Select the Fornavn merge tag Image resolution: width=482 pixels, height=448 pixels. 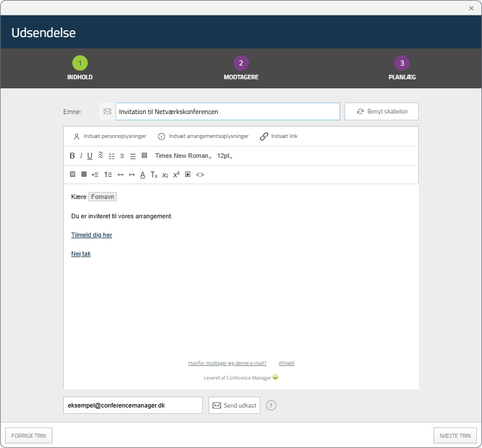[103, 197]
